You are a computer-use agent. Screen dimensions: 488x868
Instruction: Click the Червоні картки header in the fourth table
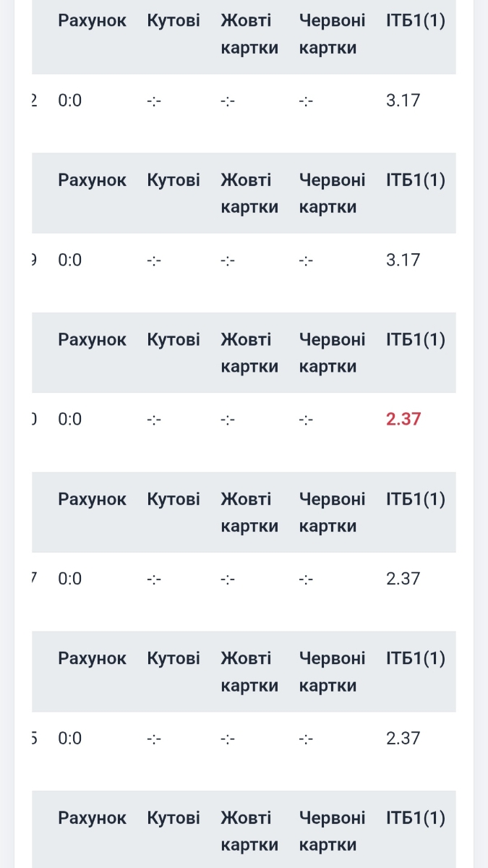tap(332, 512)
